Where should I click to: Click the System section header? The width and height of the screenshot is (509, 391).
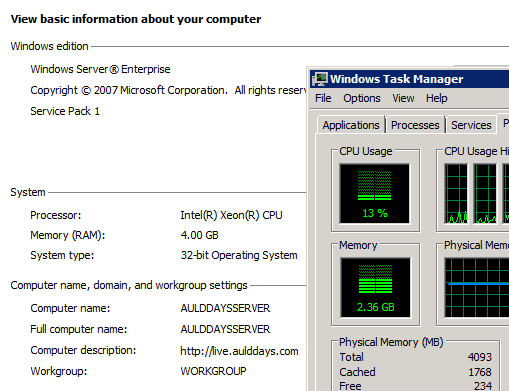tap(28, 192)
